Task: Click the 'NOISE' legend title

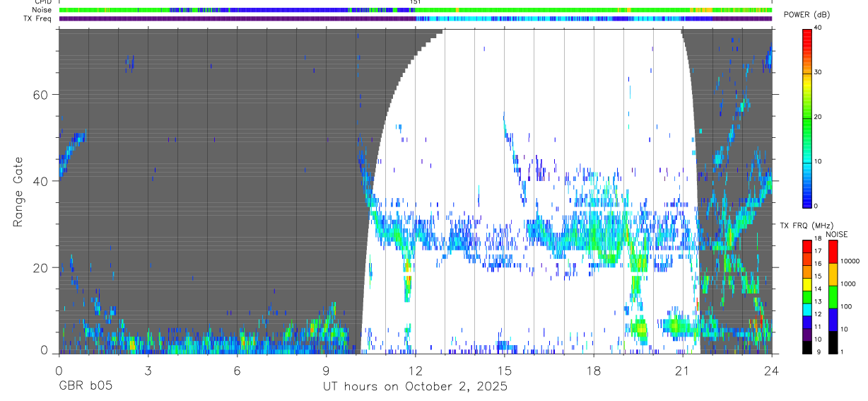Action: tap(836, 235)
